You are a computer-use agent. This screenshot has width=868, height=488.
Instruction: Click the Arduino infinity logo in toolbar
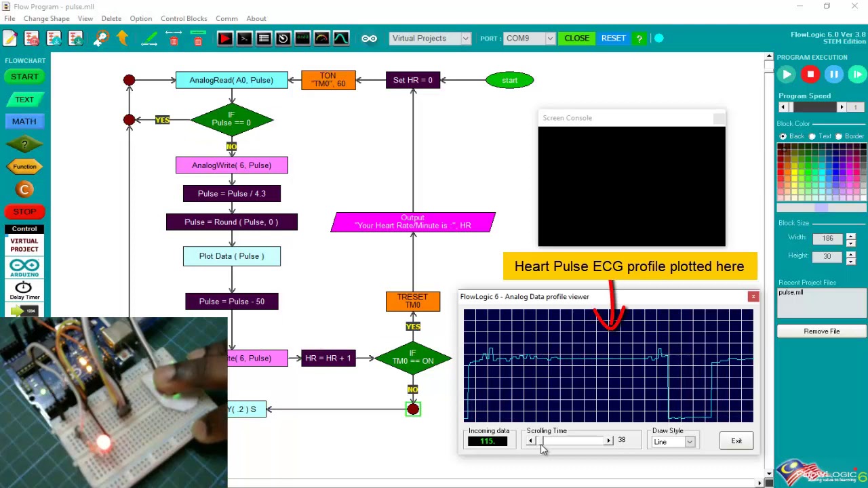[x=369, y=39]
